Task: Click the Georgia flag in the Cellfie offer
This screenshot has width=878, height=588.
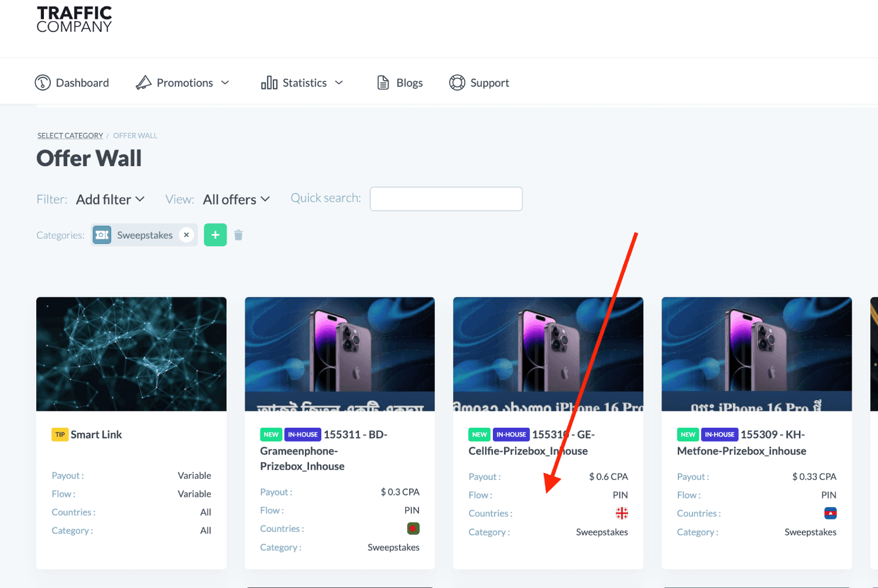Action: [x=622, y=513]
